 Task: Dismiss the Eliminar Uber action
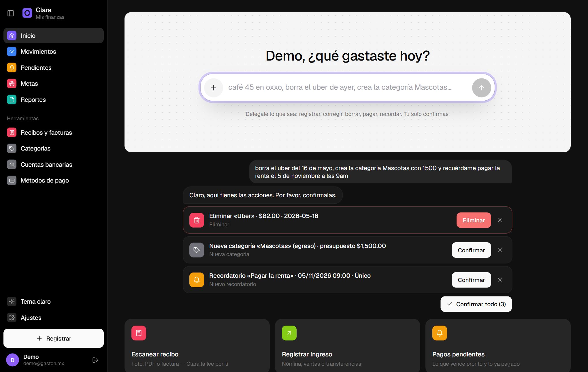click(500, 220)
